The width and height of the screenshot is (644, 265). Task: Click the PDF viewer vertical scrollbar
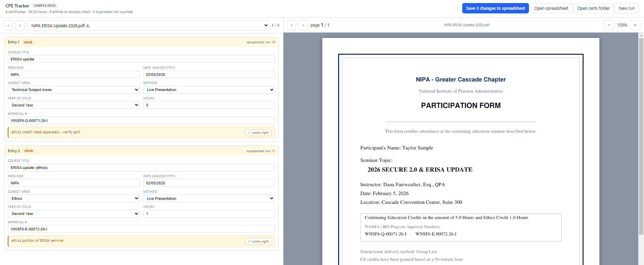[641, 136]
